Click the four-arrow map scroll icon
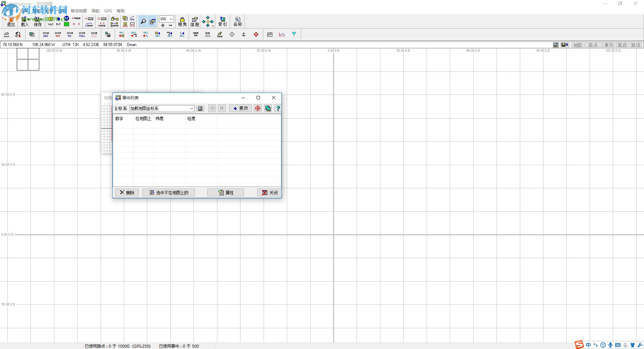This screenshot has height=349, width=644. [x=208, y=21]
